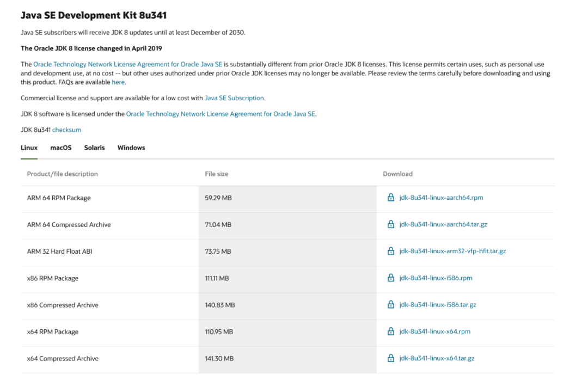This screenshot has width=588, height=380.
Task: Click the 'Product/file description' column header
Action: click(62, 174)
